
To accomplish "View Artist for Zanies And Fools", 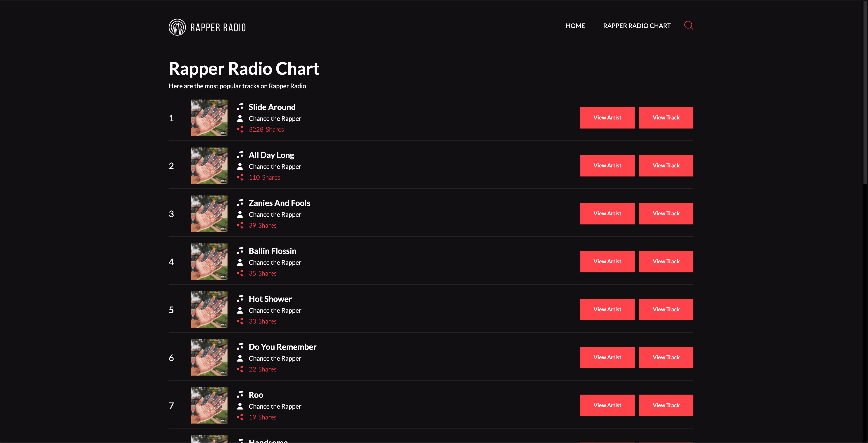I will coord(607,213).
